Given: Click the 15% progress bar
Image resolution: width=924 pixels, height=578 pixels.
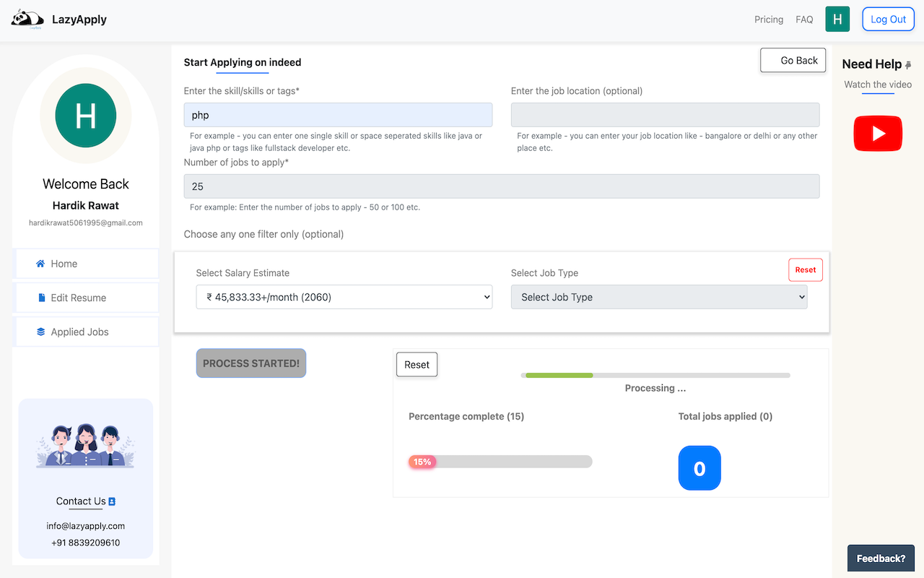Looking at the screenshot, I should coord(500,461).
